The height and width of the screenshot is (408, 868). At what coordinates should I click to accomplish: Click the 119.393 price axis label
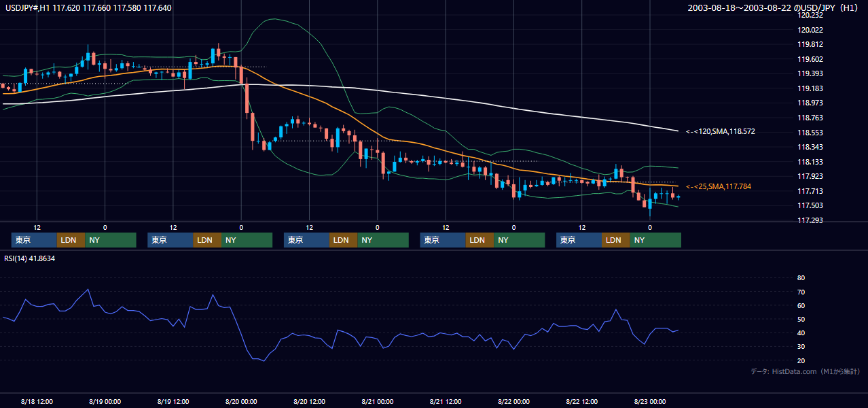811,73
